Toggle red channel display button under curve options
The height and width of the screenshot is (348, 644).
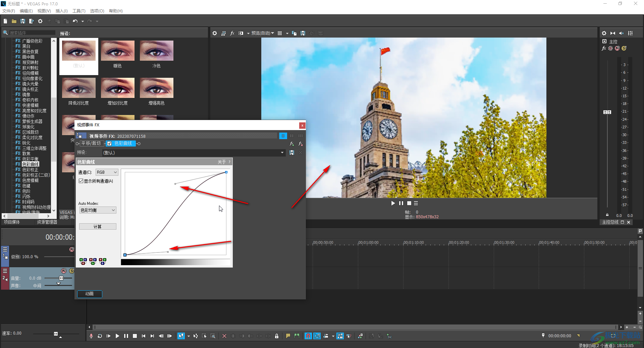83,261
